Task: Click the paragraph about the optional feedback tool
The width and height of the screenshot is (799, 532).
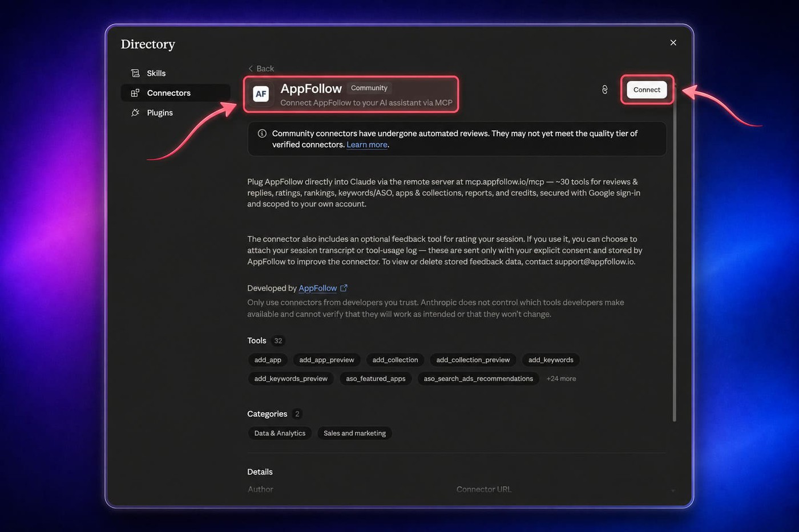Action: click(445, 250)
